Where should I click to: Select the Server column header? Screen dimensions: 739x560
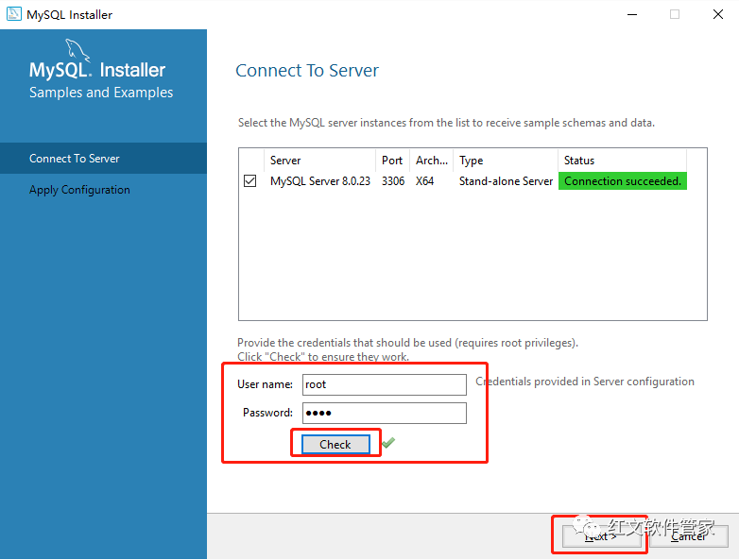[320, 161]
